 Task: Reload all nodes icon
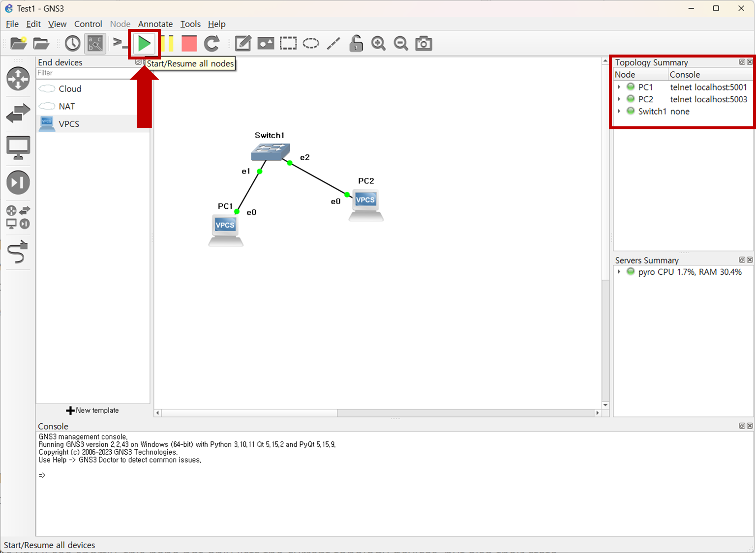tap(212, 43)
